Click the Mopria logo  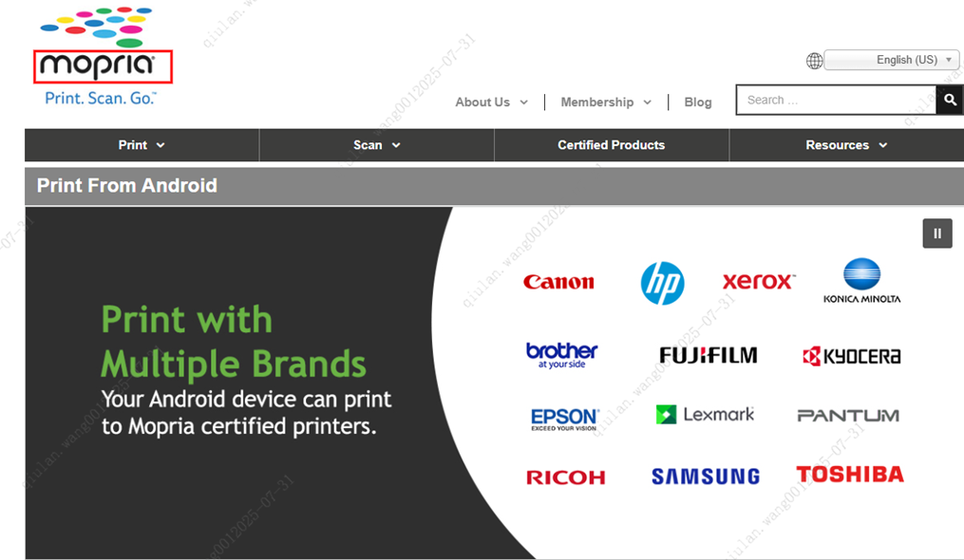[x=98, y=58]
